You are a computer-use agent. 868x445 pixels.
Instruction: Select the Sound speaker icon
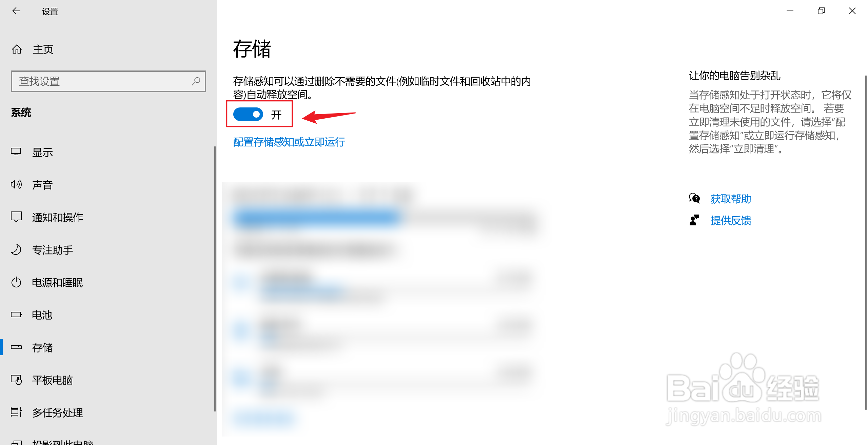click(16, 185)
